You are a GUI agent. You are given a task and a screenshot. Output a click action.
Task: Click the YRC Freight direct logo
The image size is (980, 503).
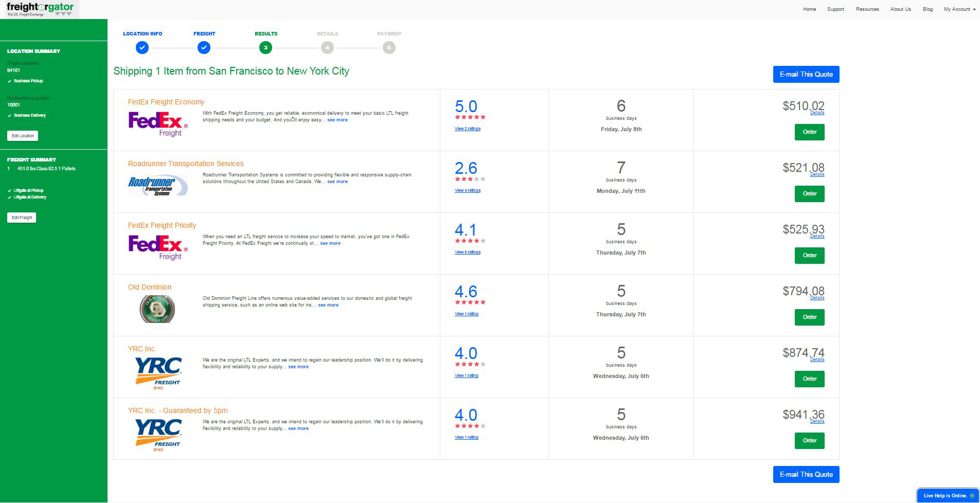[157, 372]
